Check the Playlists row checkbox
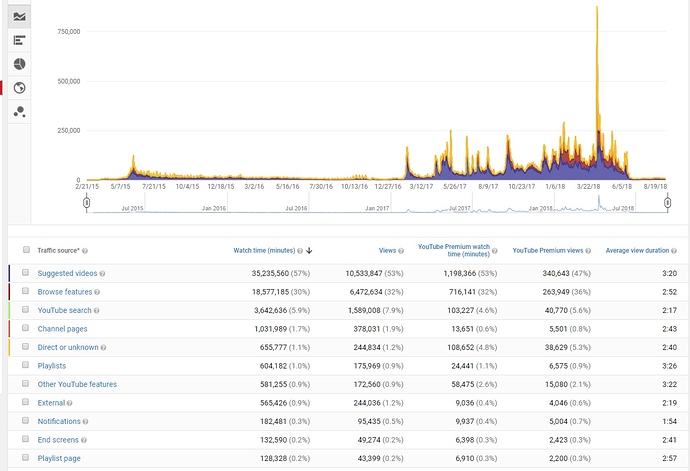 [26, 365]
